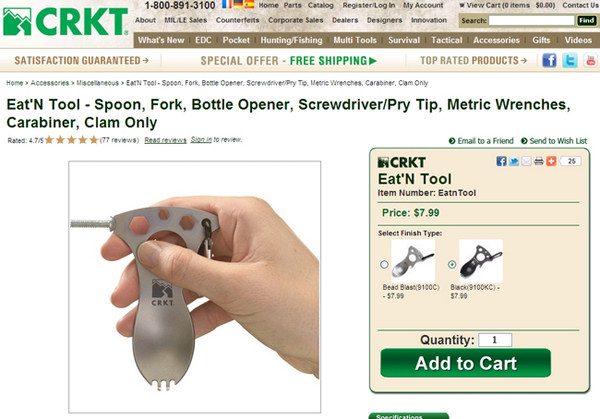
Task: Select Bead Blast finish radio button
Action: click(x=384, y=264)
